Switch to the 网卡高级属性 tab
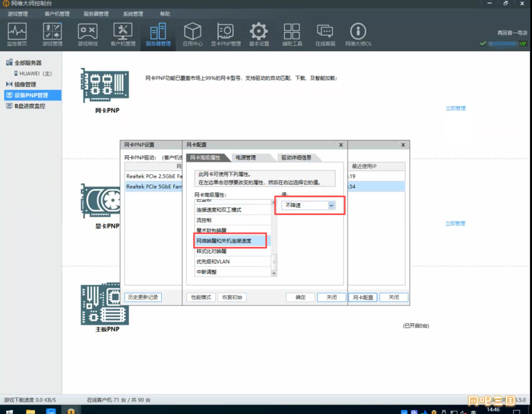532x414 pixels. pos(205,157)
